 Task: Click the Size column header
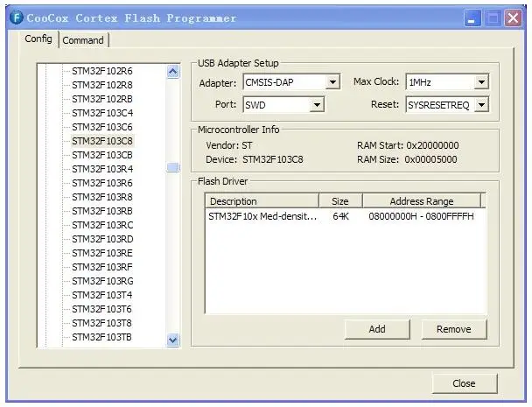(340, 201)
